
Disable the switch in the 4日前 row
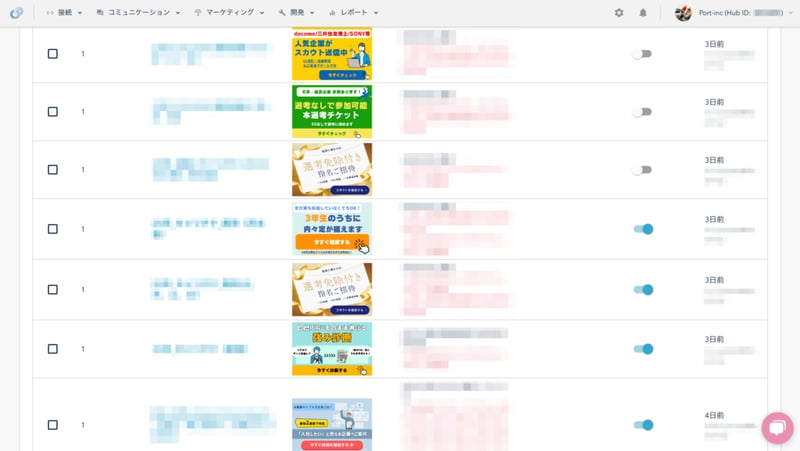[643, 425]
